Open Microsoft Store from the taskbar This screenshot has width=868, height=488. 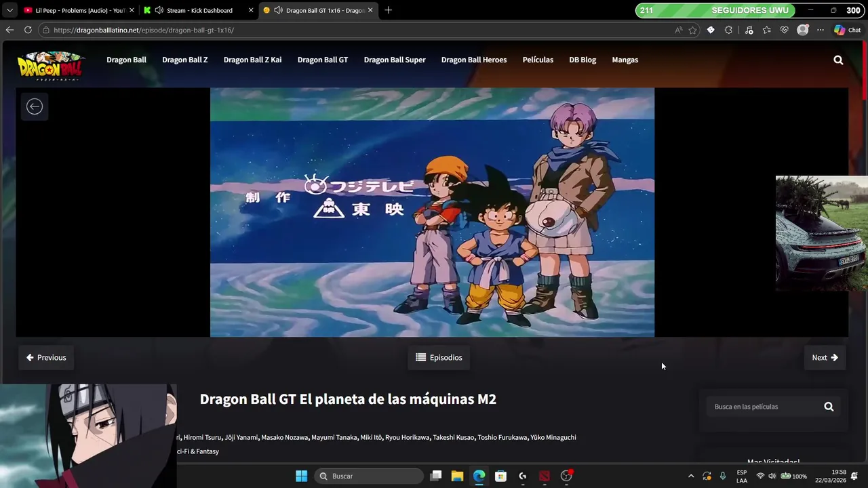click(x=500, y=476)
